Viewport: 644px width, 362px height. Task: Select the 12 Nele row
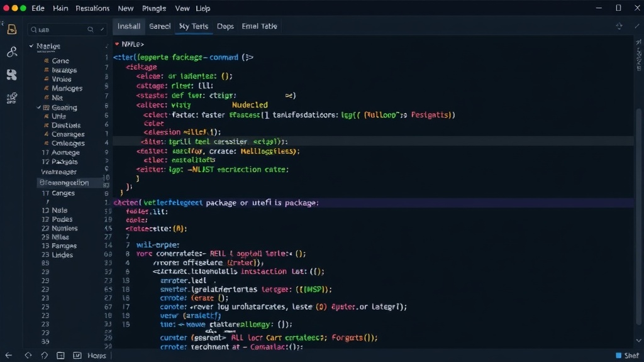[54, 210]
